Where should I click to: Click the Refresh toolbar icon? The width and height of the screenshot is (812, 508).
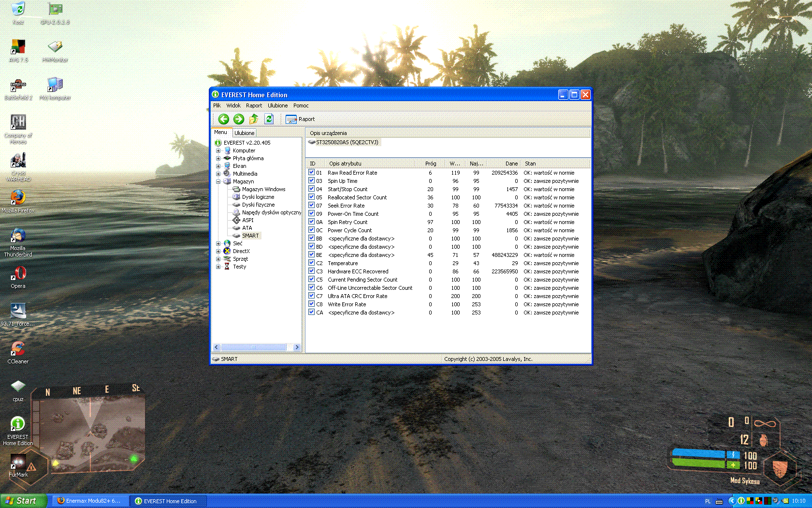click(x=269, y=119)
